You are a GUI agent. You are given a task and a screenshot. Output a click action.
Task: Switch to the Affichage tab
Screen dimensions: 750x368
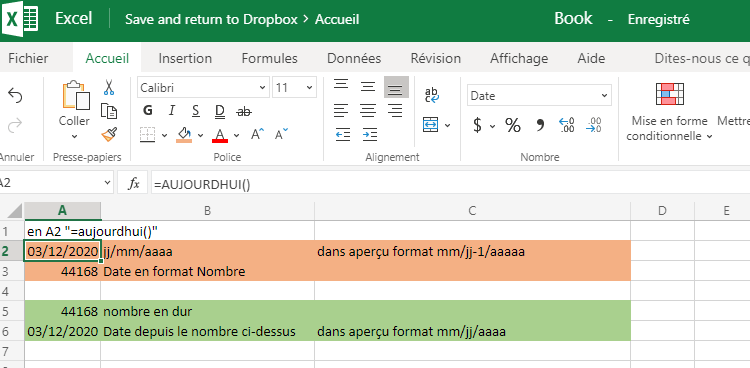(x=519, y=58)
